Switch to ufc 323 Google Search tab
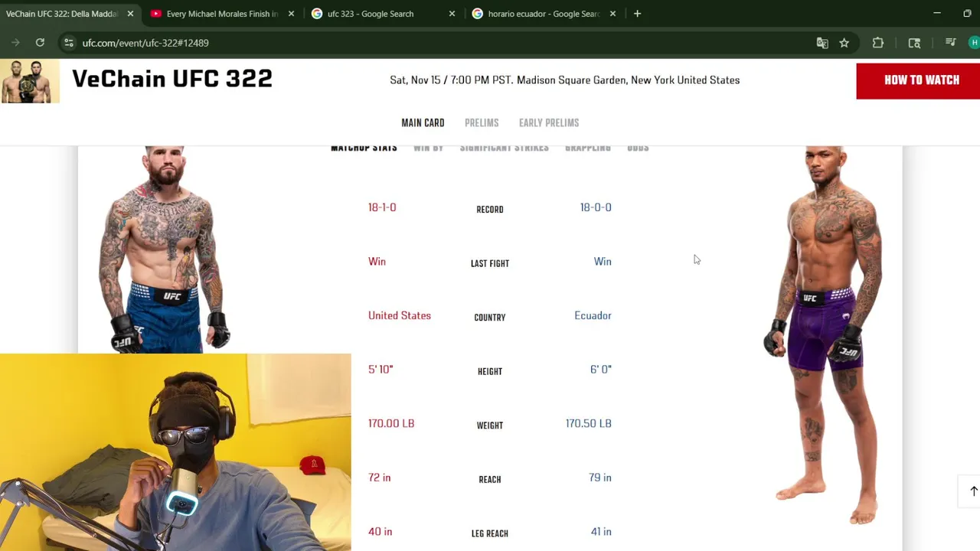This screenshot has height=551, width=980. click(383, 14)
